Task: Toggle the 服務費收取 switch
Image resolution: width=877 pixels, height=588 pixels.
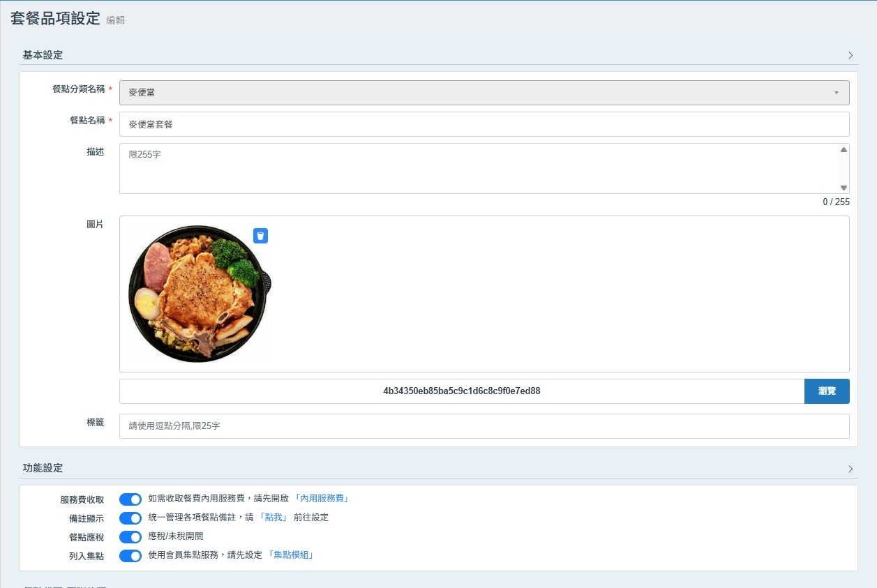Action: tap(130, 499)
